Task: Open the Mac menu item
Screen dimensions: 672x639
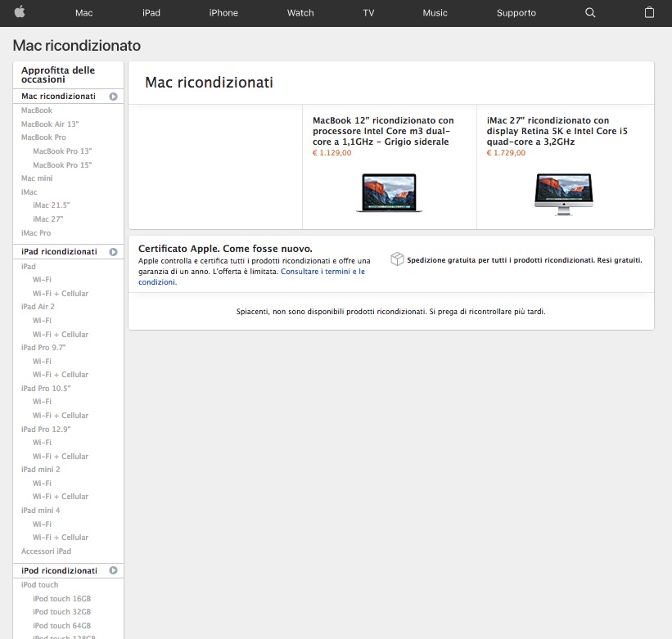Action: click(83, 13)
